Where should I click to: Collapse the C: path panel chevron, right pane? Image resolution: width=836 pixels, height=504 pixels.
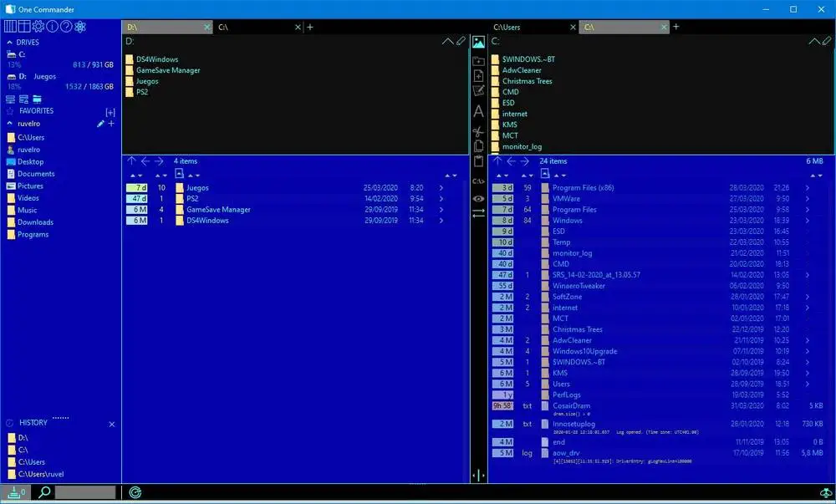click(x=814, y=41)
